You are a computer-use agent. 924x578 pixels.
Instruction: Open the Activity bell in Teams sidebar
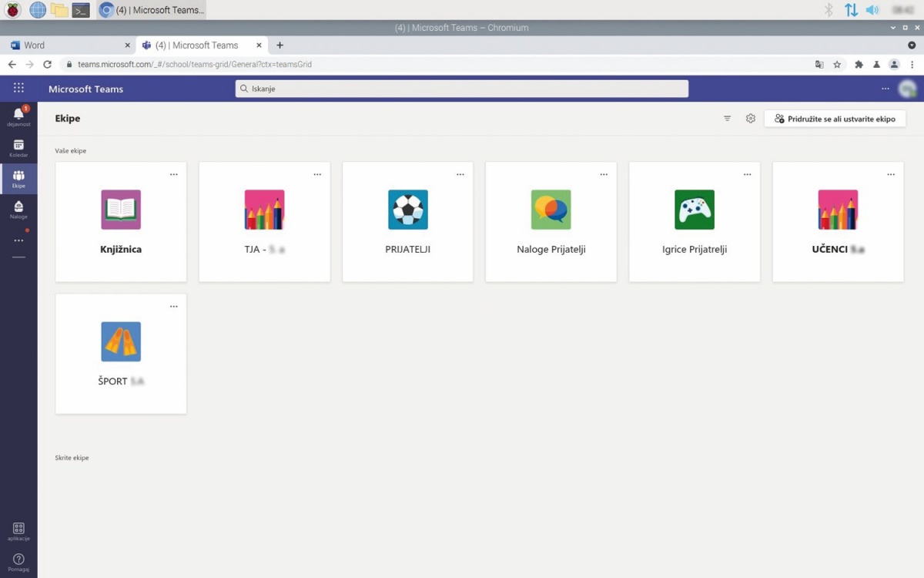pyautogui.click(x=18, y=116)
